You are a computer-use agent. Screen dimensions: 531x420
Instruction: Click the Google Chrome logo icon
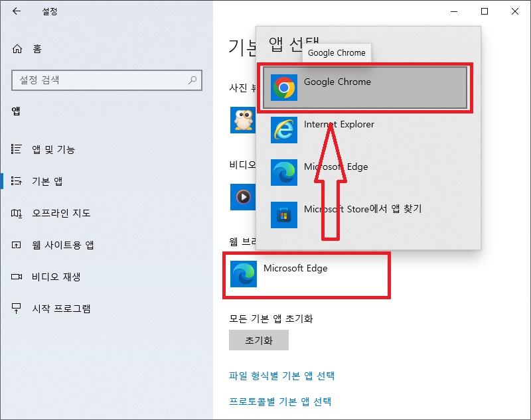point(284,88)
